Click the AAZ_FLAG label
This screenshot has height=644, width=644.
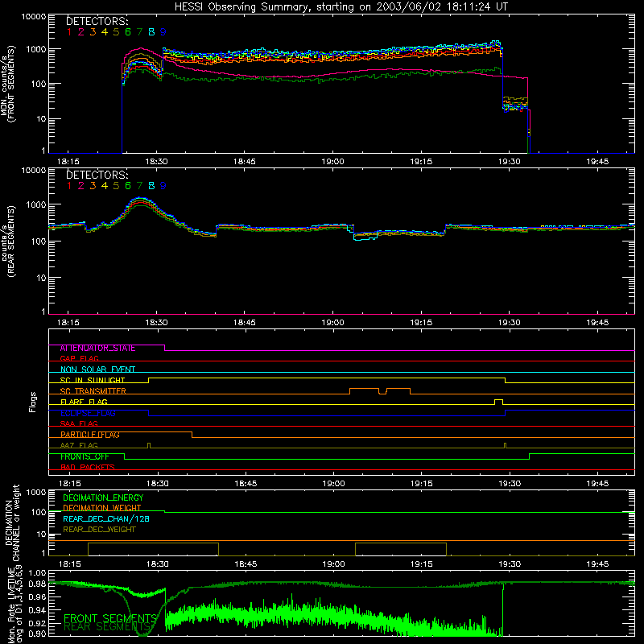point(79,445)
